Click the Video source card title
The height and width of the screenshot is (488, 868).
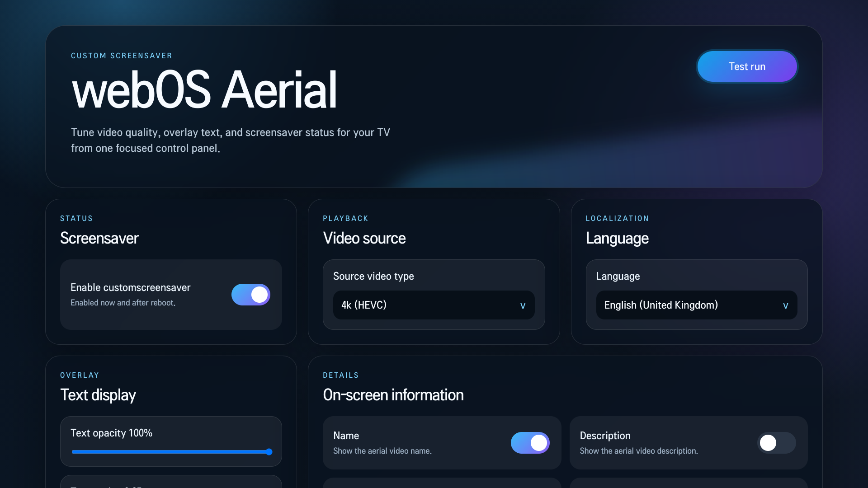(x=364, y=238)
